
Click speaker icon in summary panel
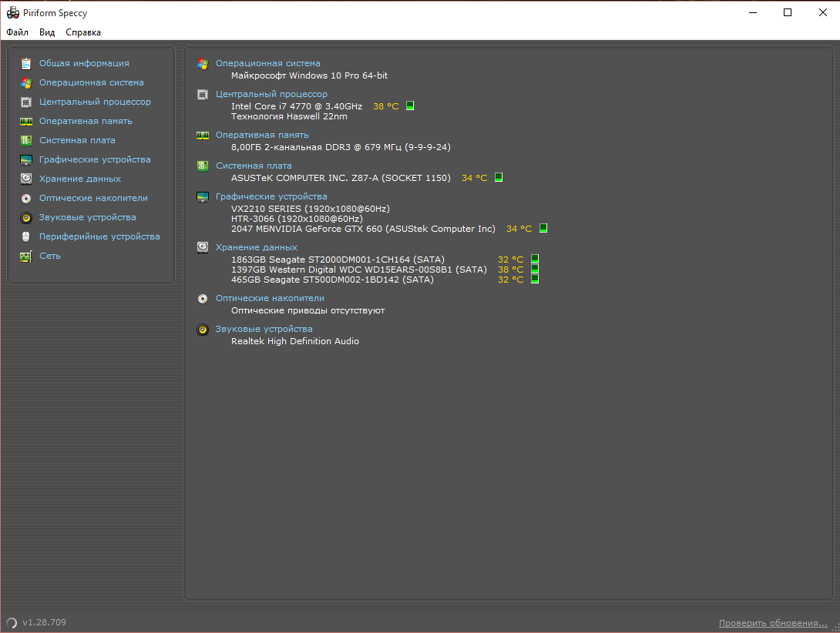click(203, 330)
